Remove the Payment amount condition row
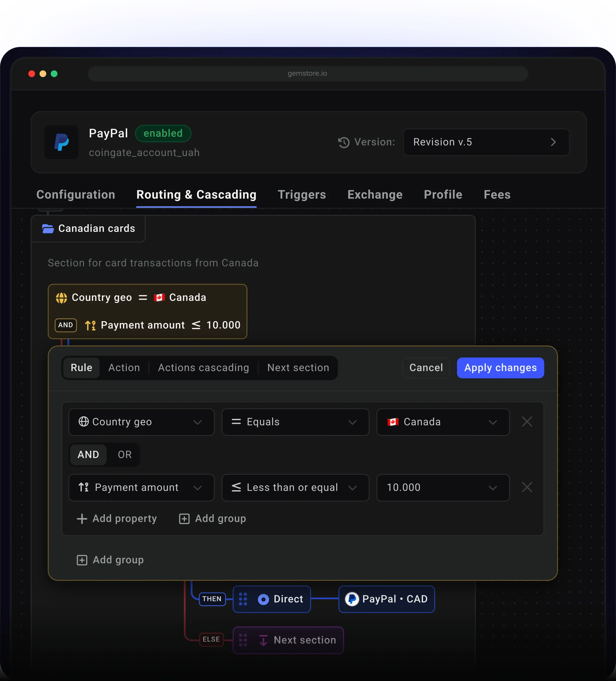Screen dimensions: 616x681 [527, 487]
